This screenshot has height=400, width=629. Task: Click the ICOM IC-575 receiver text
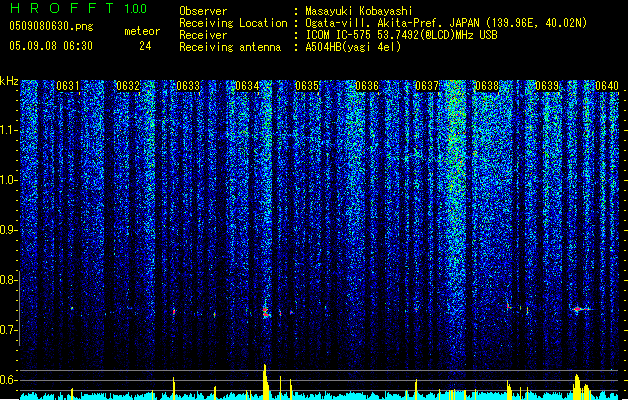pyautogui.click(x=401, y=35)
